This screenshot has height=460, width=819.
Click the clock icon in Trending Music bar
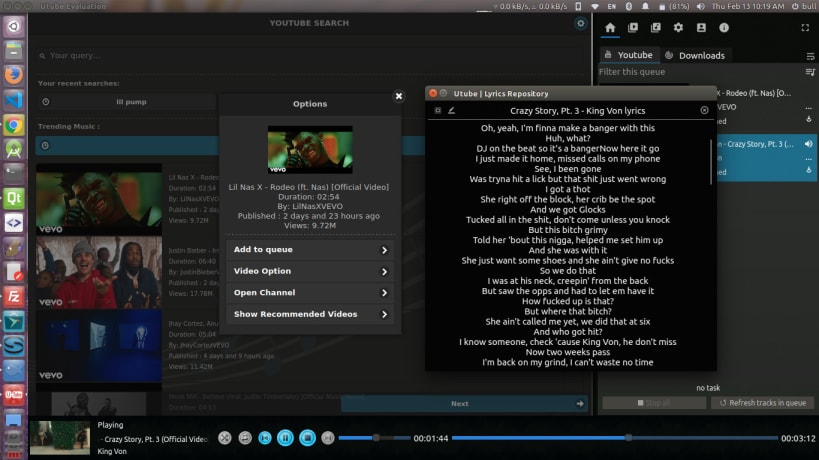45,146
